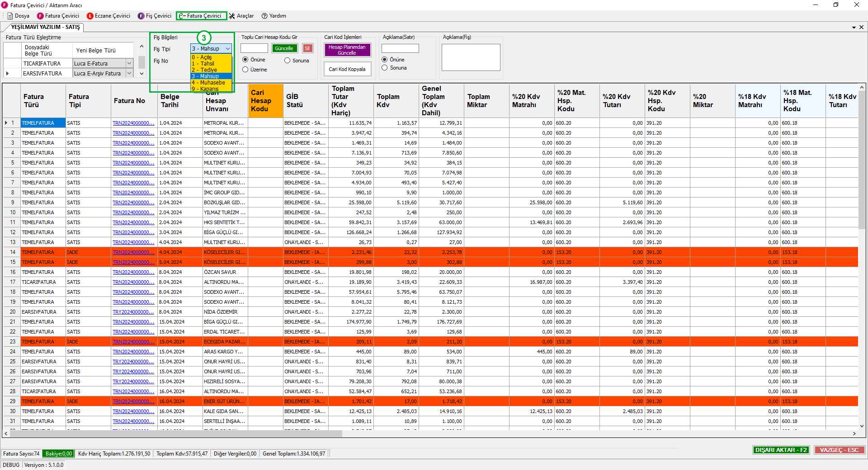Click the Yardım help question mark icon
868x470 pixels.
[x=265, y=16]
